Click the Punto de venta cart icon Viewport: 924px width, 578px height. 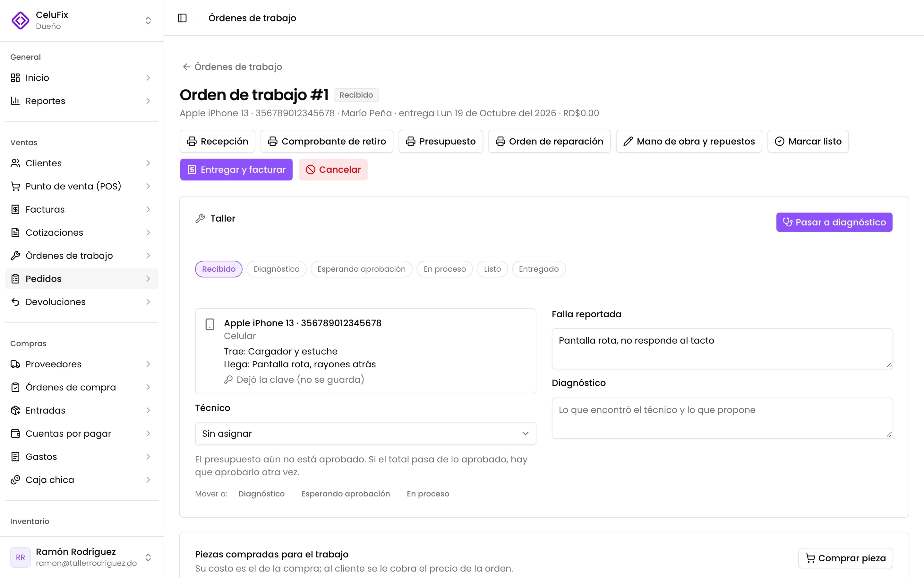click(x=15, y=186)
